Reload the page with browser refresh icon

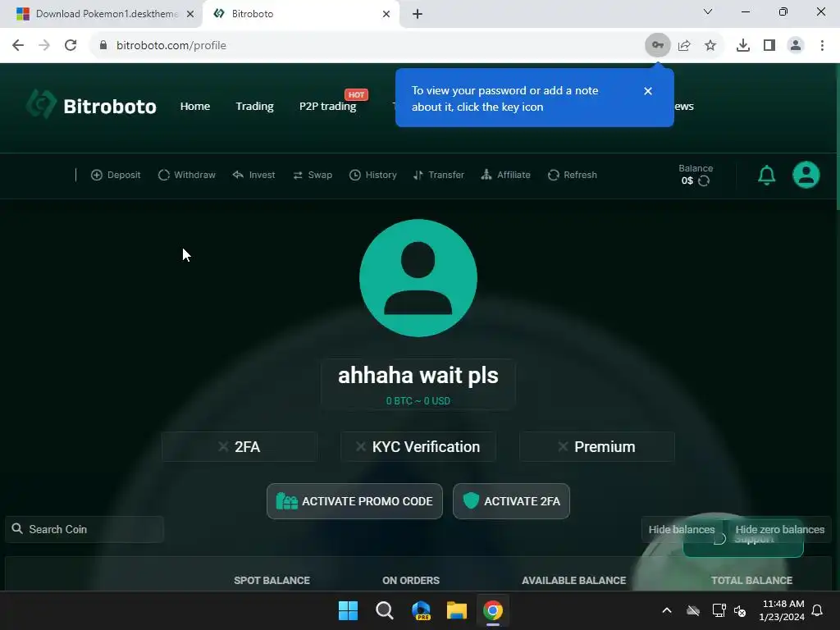[x=71, y=46]
